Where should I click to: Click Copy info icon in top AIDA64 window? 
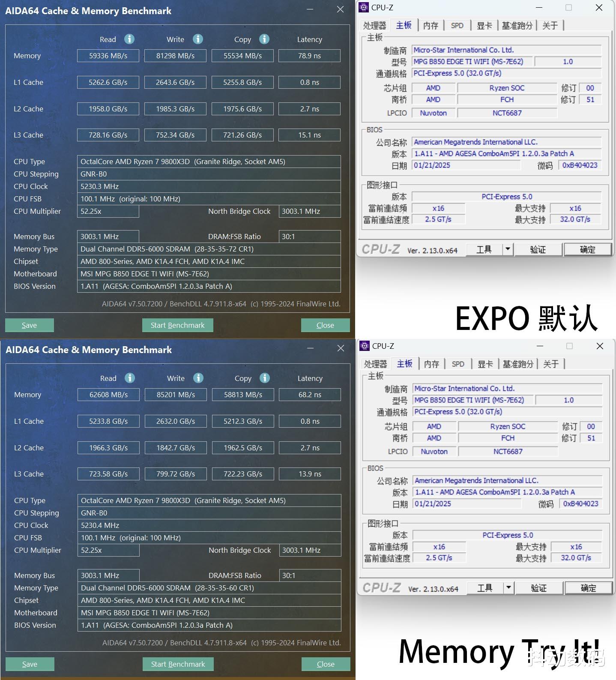pyautogui.click(x=264, y=39)
